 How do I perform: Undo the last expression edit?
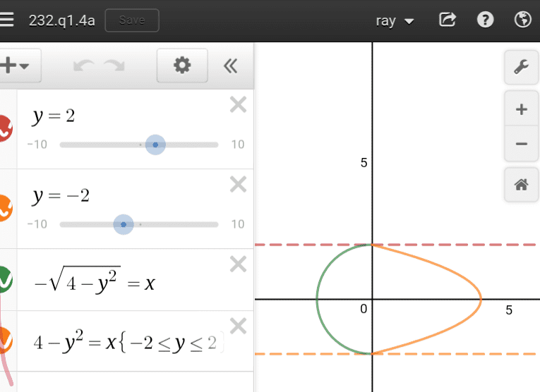coord(83,66)
